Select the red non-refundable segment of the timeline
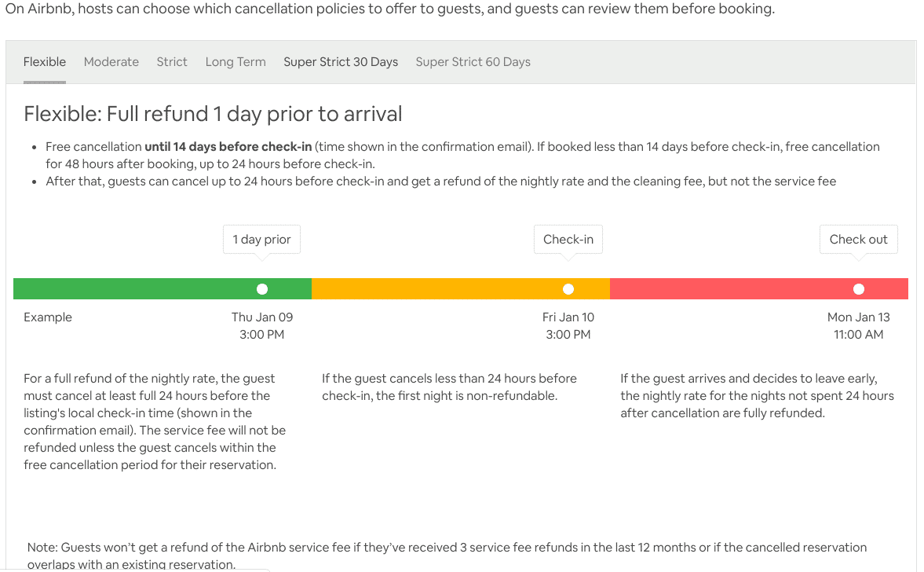The width and height of the screenshot is (924, 572). [x=746, y=288]
